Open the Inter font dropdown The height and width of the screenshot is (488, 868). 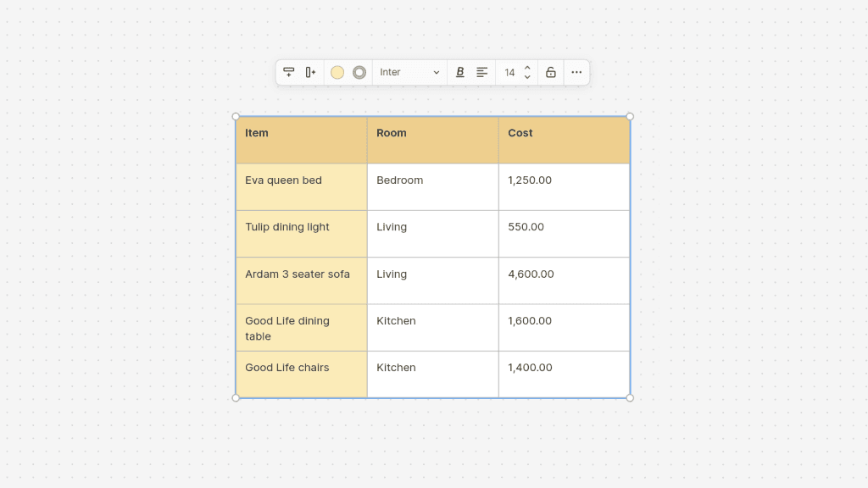[x=409, y=73]
